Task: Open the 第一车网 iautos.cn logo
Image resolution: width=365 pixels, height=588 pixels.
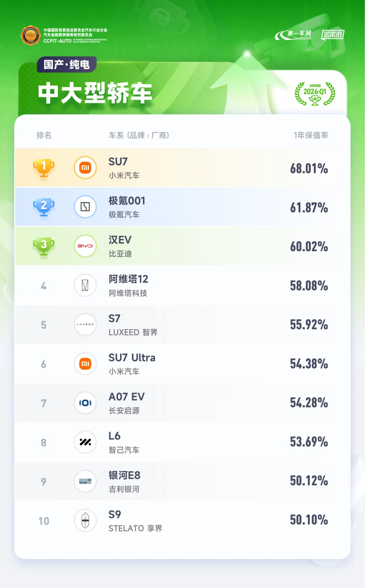Action: 293,35
